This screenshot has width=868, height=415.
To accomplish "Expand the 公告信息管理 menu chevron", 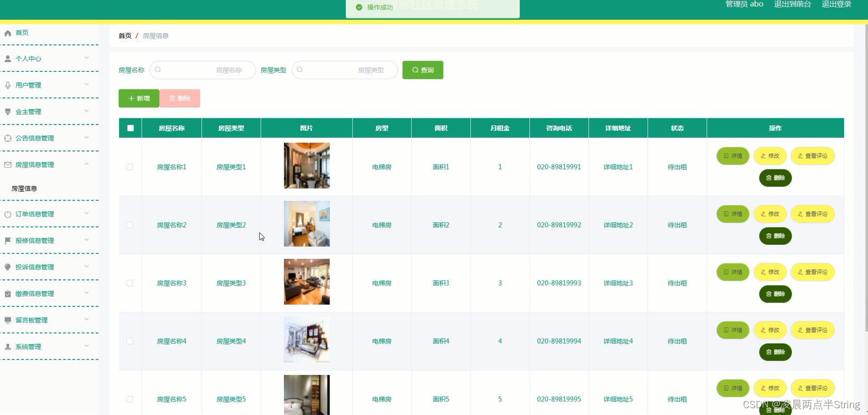I will [87, 137].
